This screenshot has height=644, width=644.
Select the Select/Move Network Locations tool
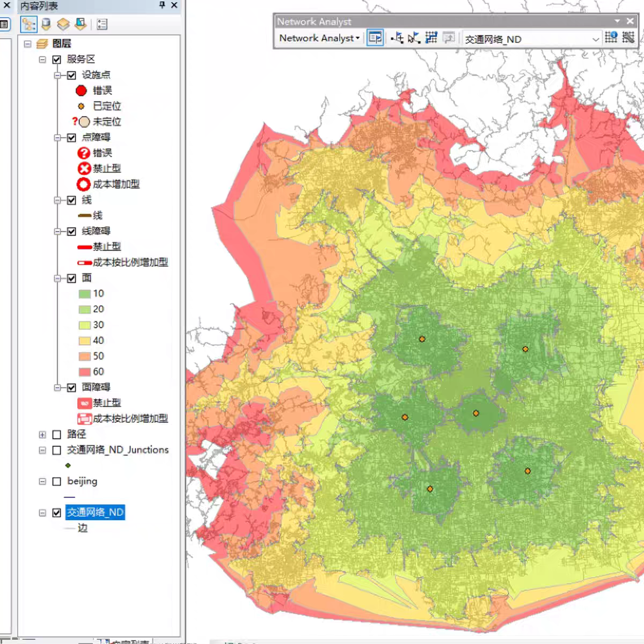pos(412,38)
